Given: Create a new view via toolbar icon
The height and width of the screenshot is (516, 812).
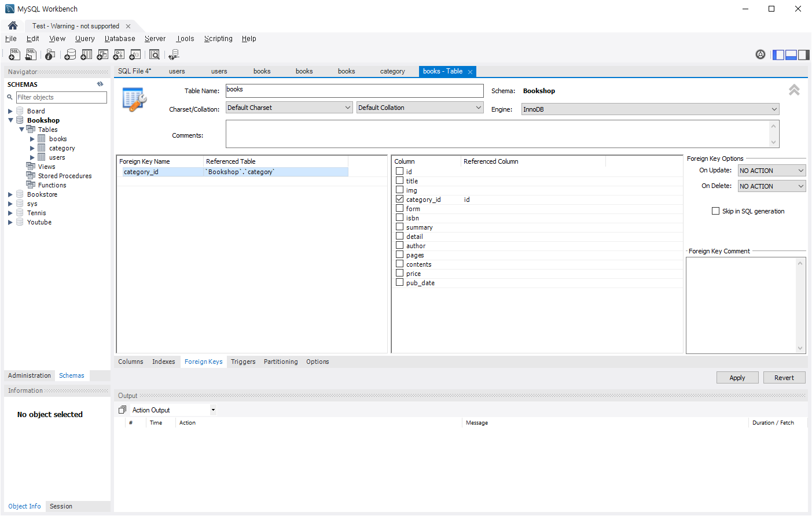Looking at the screenshot, I should coord(102,54).
